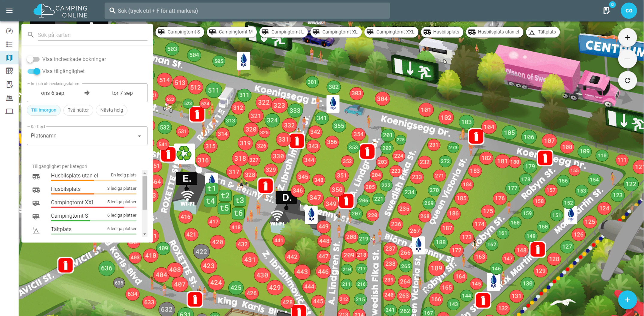This screenshot has height=316, width=644.
Task: Select Till imorgon date shortcut
Action: (x=44, y=110)
